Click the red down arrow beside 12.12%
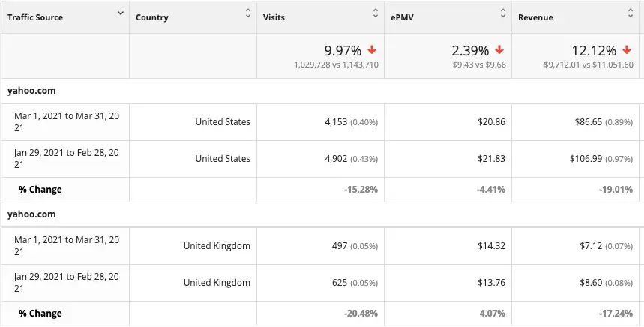 (626, 50)
